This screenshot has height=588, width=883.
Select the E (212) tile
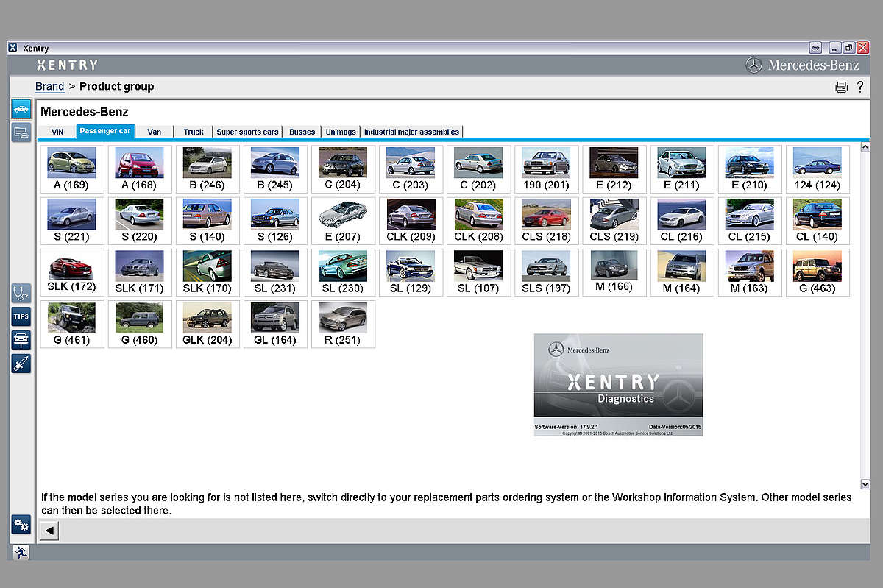pyautogui.click(x=613, y=169)
